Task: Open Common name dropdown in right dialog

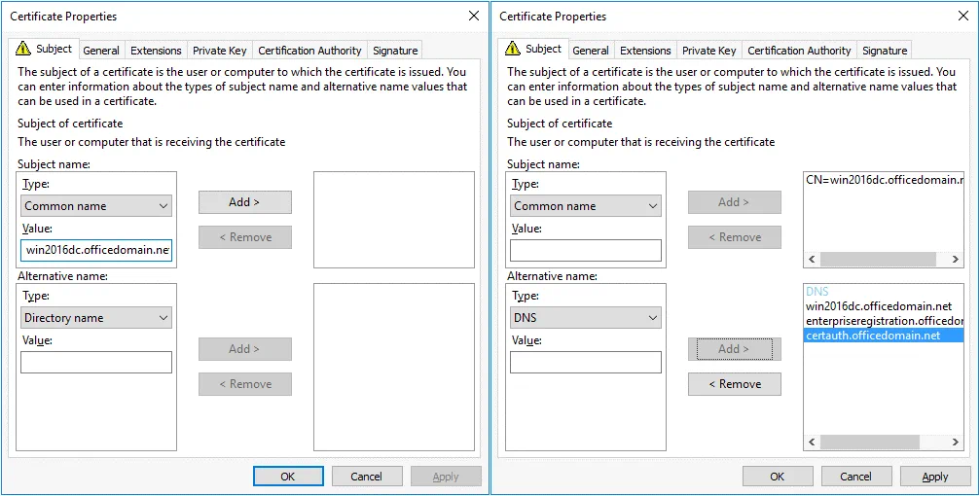Action: 586,206
